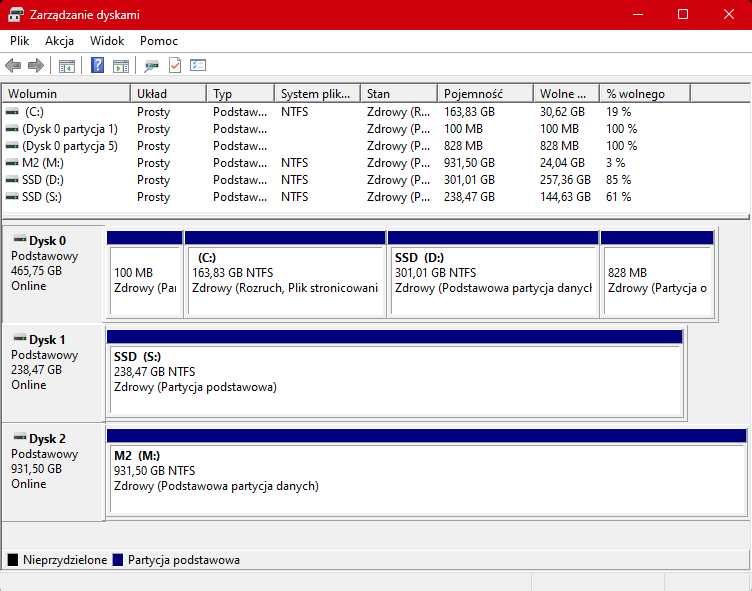Image resolution: width=752 pixels, height=591 pixels.
Task: Click the settings checklist toolbar icon
Action: [198, 65]
